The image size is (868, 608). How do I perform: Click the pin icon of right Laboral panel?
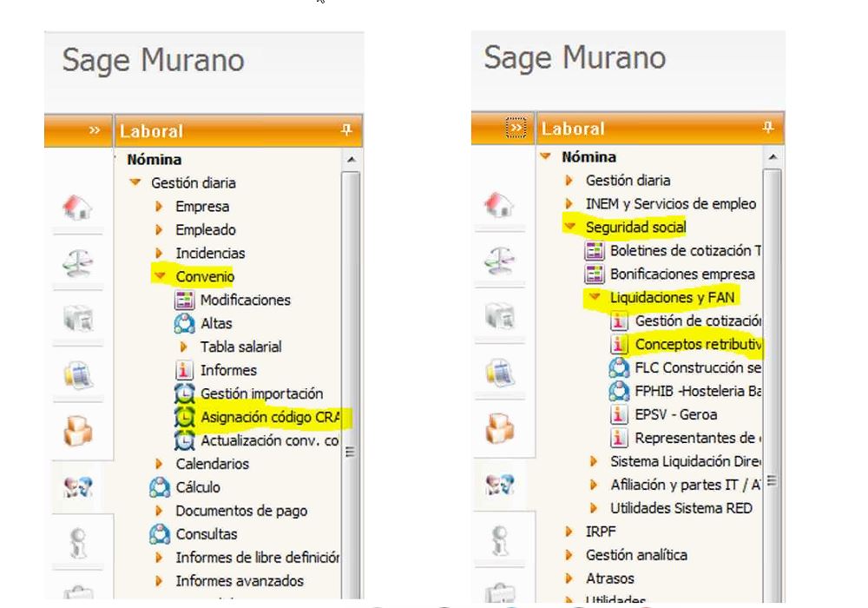point(768,128)
